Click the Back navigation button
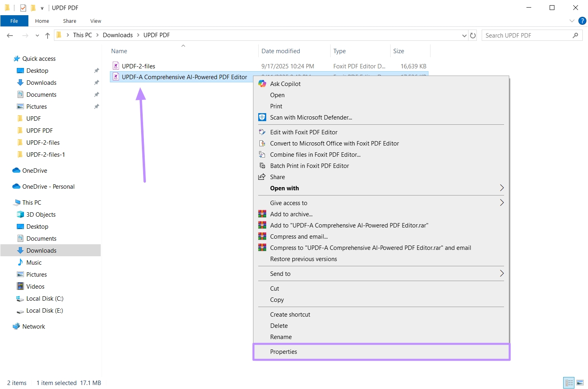The width and height of the screenshot is (588, 389). 10,35
